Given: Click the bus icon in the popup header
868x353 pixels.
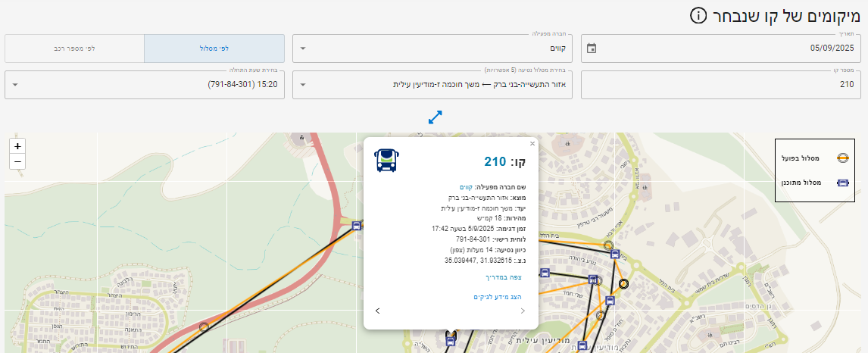Looking at the screenshot, I should 386,161.
